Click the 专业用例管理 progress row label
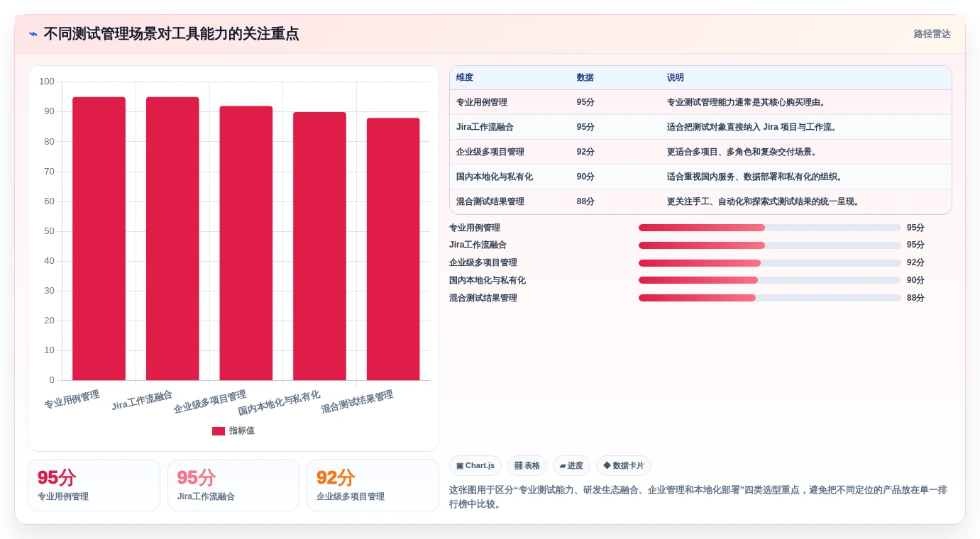Screen dimensions: 980x539 click(475, 228)
